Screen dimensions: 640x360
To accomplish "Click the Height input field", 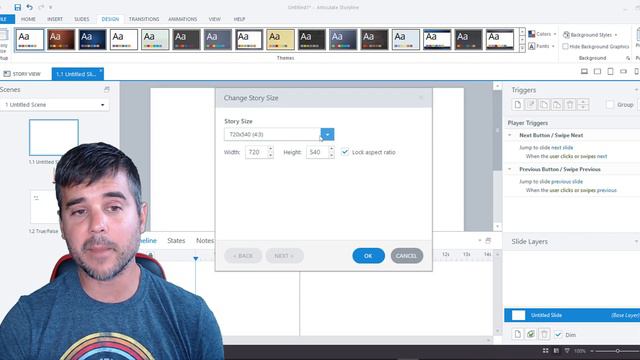I will (x=317, y=152).
